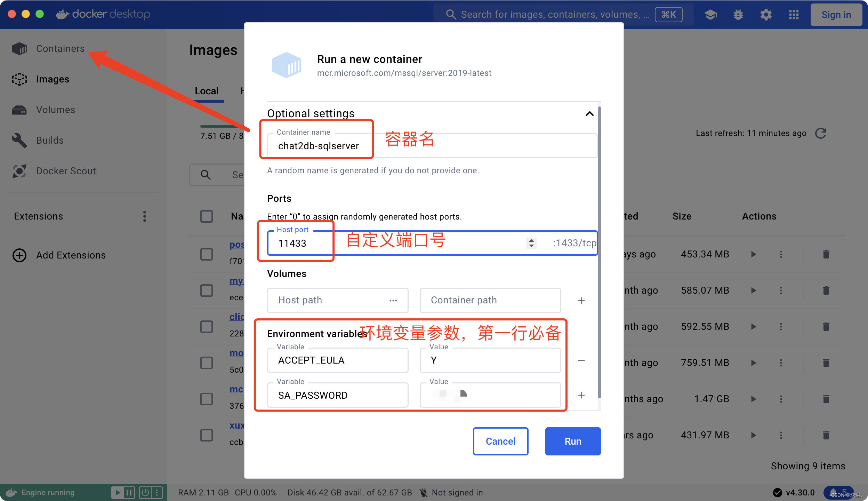Open more actions for 1.47 GB image
Screen dimensions: 868x501
click(781, 399)
